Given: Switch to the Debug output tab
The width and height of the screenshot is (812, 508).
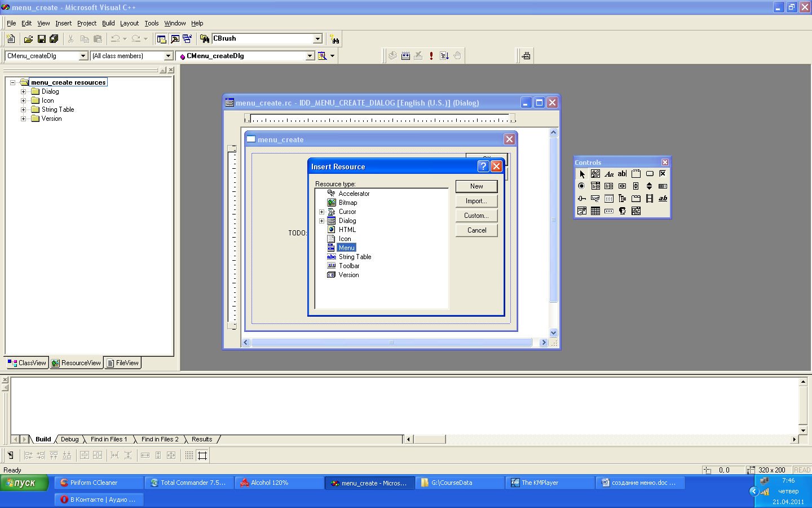Looking at the screenshot, I should [x=70, y=439].
